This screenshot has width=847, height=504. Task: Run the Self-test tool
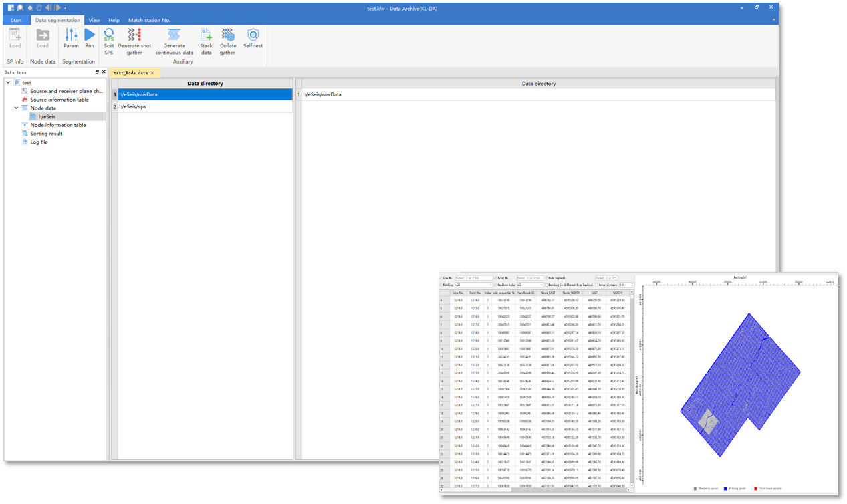[x=253, y=39]
